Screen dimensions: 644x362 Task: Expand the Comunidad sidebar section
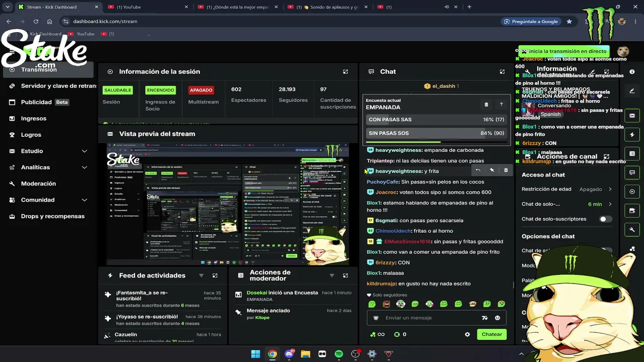click(85, 200)
